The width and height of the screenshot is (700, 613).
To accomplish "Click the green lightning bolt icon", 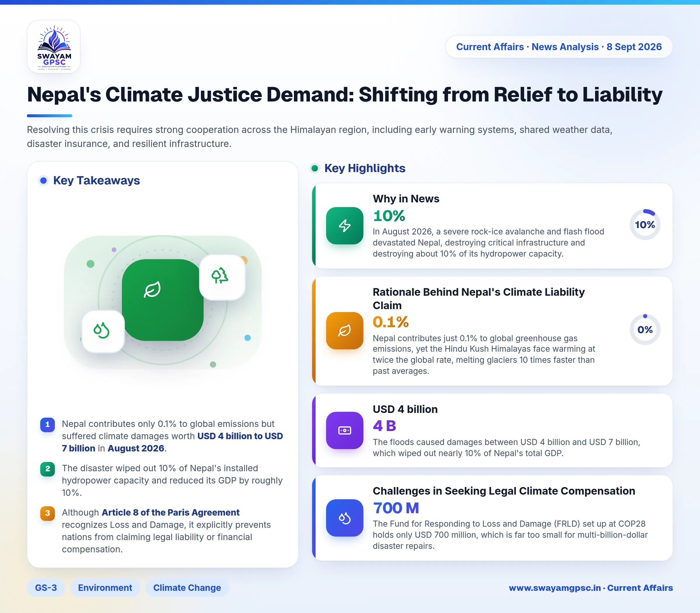I will [x=344, y=226].
